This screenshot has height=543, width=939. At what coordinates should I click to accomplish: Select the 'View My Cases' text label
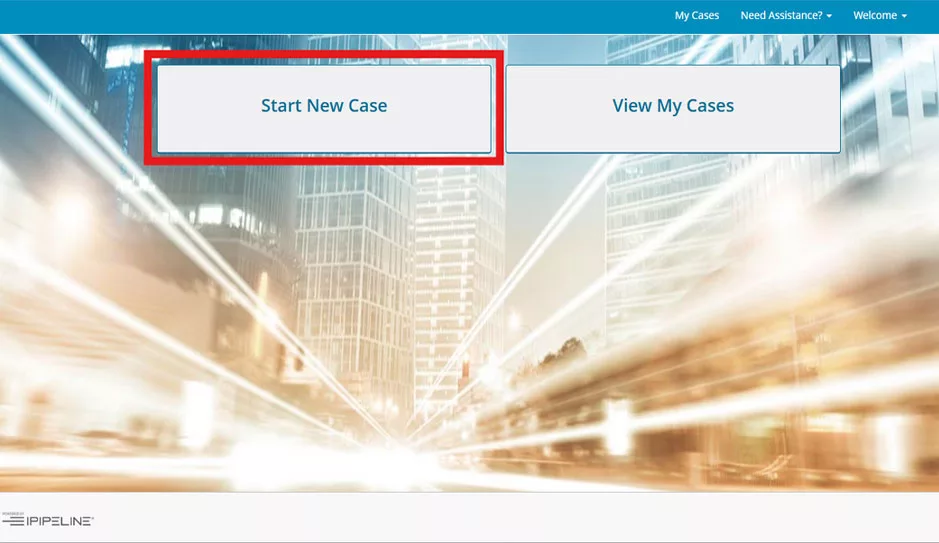(x=672, y=106)
